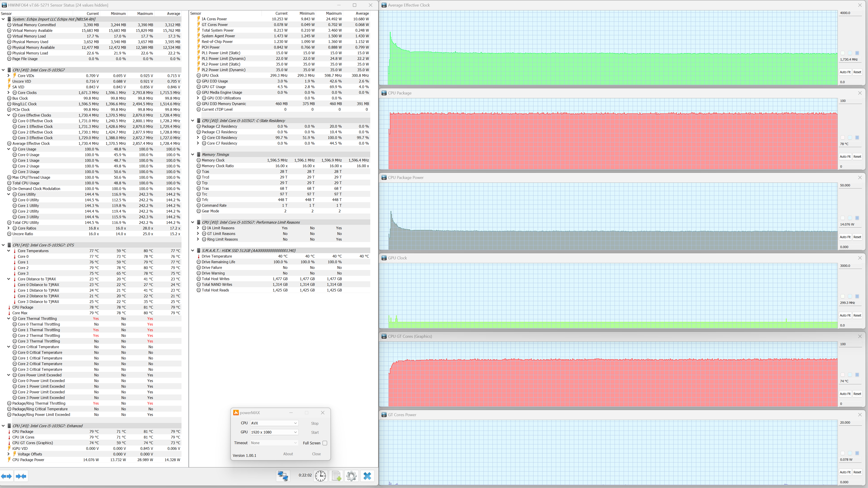Expand the Core VIDs row
This screenshot has height=488, width=868.
[9, 76]
